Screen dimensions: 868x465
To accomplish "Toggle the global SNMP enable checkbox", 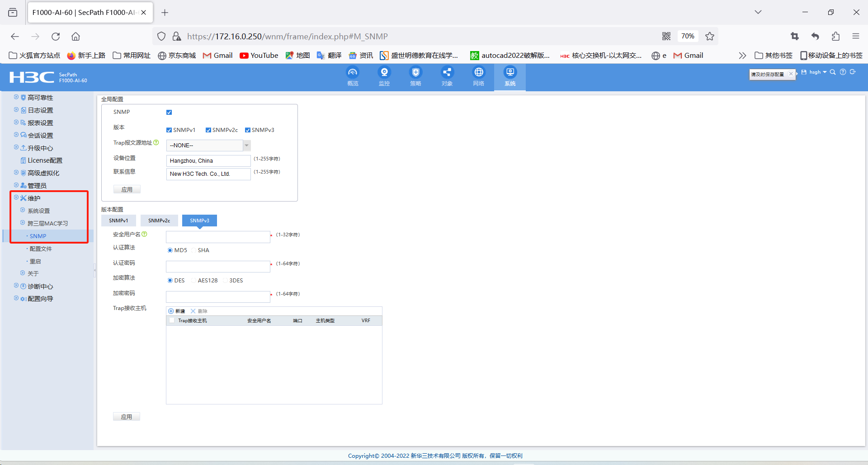I will [x=169, y=113].
